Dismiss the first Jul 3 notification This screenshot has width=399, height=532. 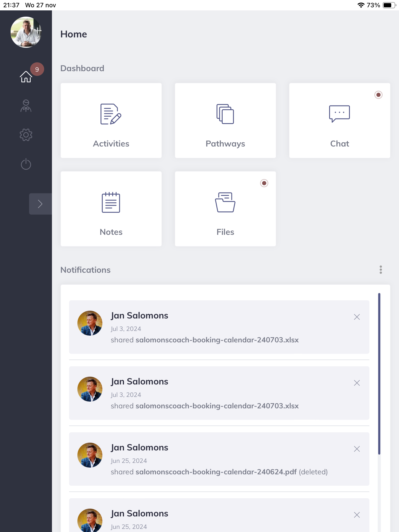pos(357,317)
